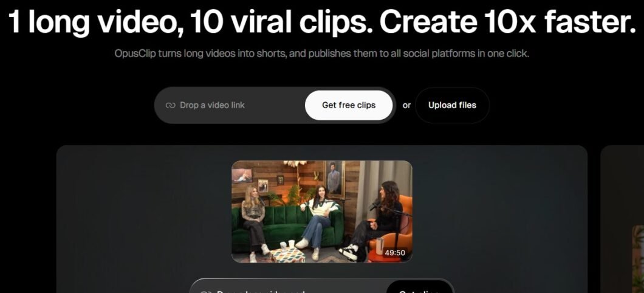Click the link icon in the video link field
Image resolution: width=644 pixels, height=293 pixels.
point(170,105)
